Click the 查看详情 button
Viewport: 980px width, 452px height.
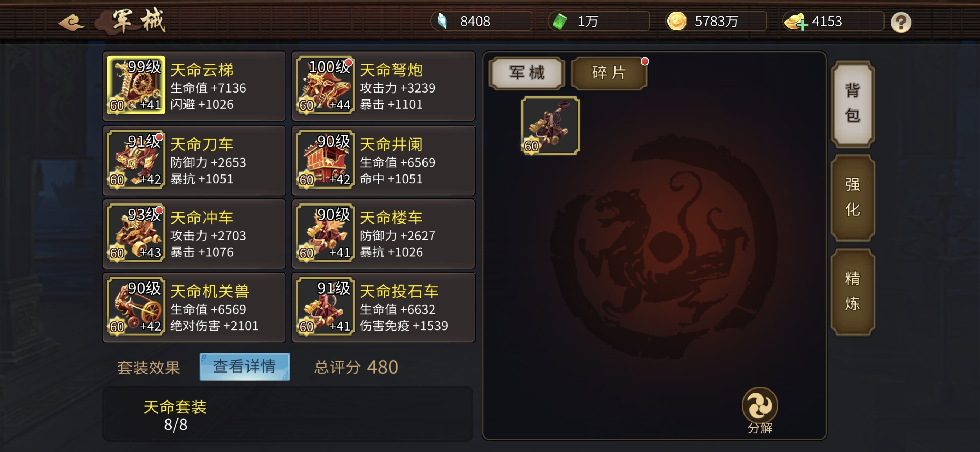click(245, 367)
